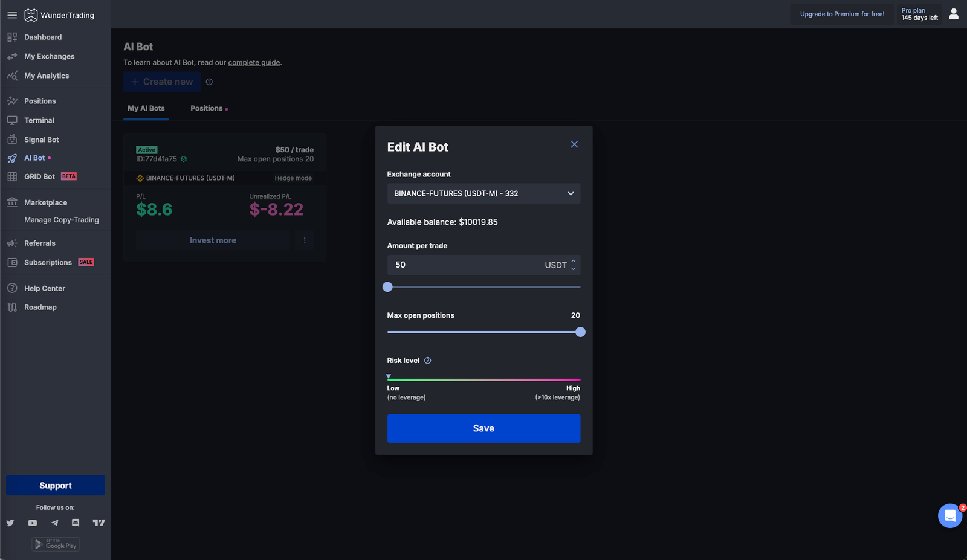
Task: Close the Edit AI Bot dialog
Action: tap(574, 144)
